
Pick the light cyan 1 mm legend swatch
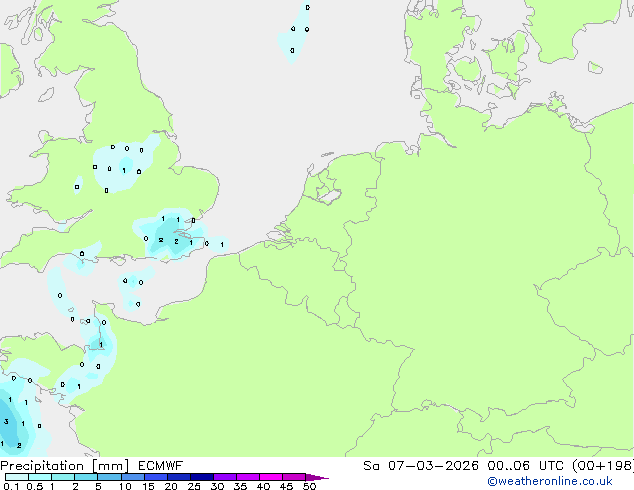pos(63,477)
